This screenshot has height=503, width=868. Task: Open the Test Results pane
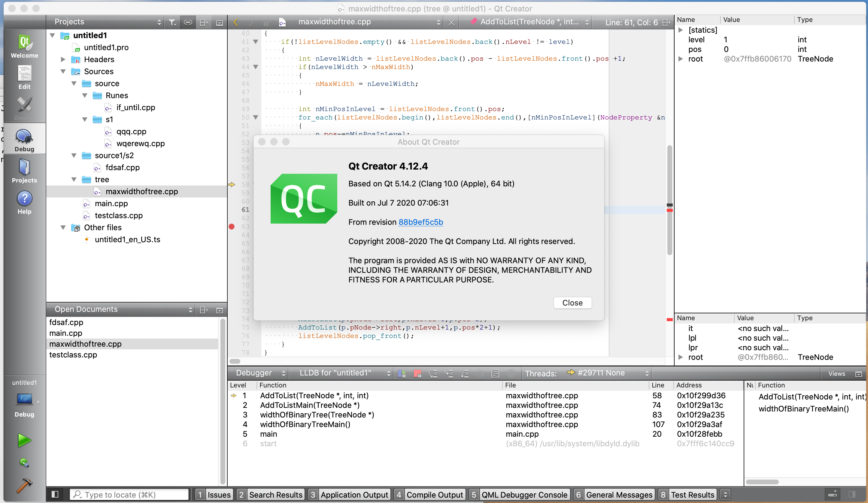click(x=687, y=494)
